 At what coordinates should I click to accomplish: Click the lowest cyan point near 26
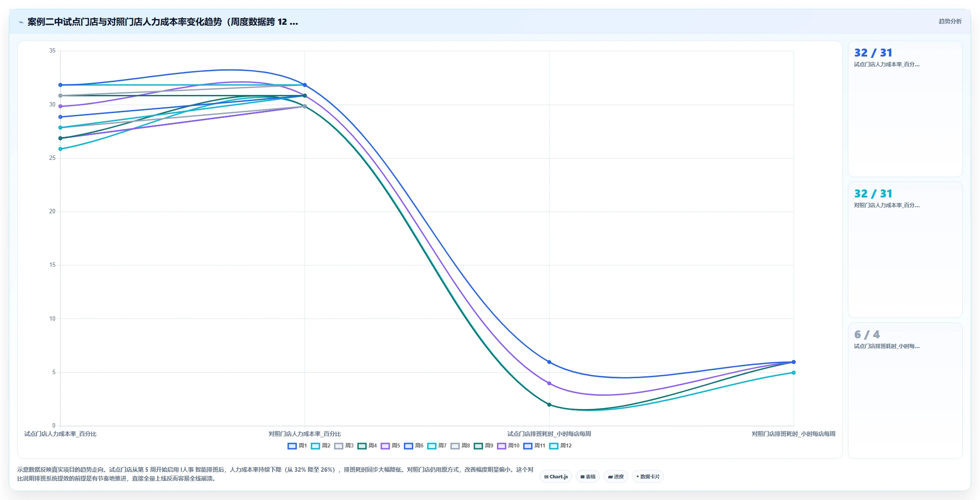[x=61, y=149]
